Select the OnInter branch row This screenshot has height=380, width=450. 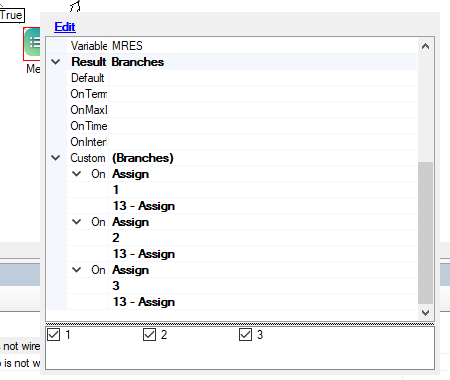pos(242,142)
